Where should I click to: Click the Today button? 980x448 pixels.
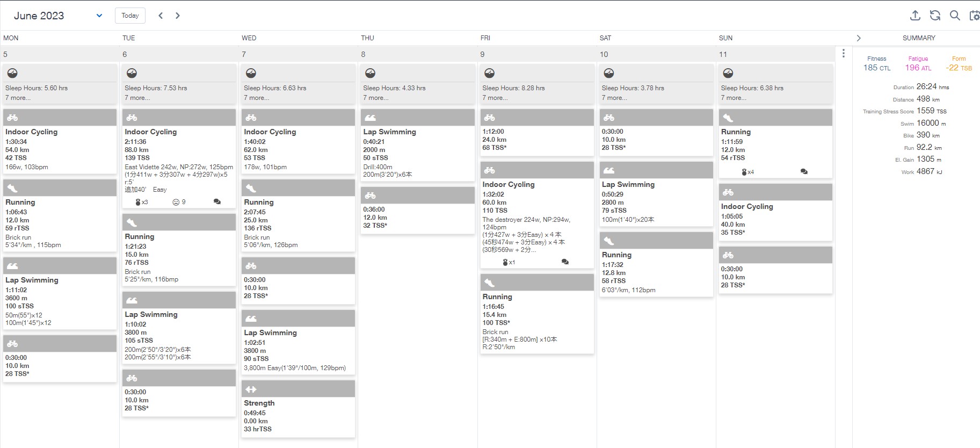click(x=130, y=16)
